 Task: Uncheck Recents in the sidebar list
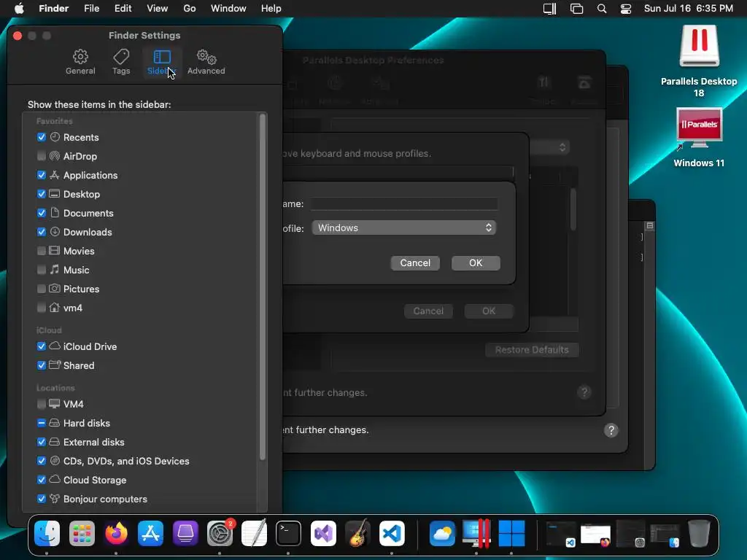tap(42, 137)
